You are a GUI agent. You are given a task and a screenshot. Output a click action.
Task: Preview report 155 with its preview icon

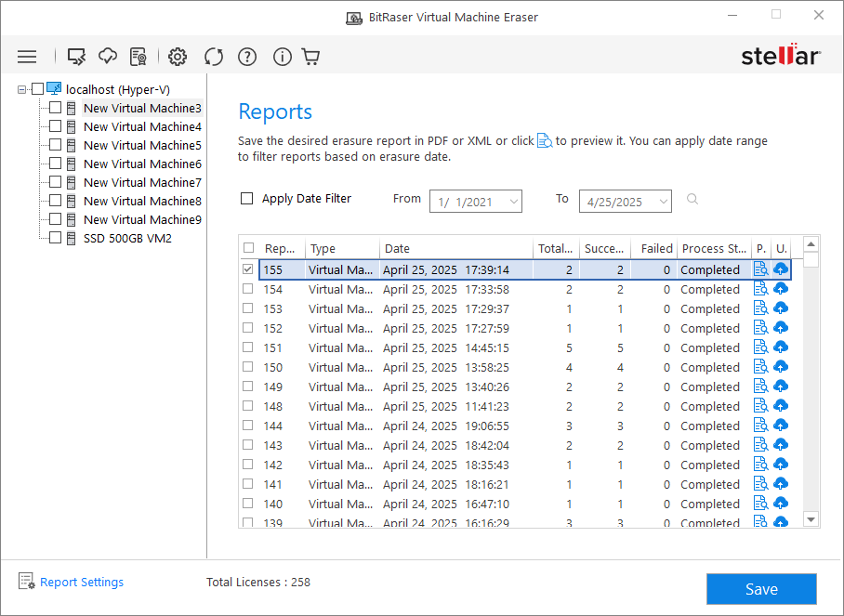tap(760, 269)
